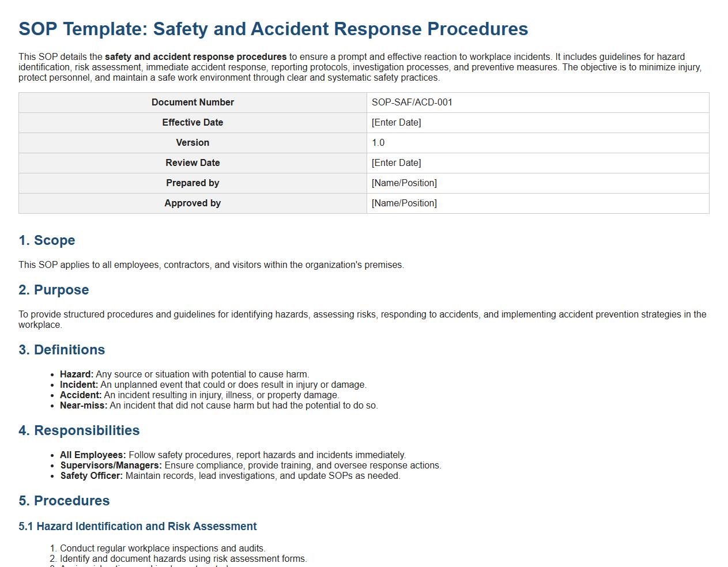Image resolution: width=728 pixels, height=567 pixels.
Task: Click the "5. Procedures" heading
Action: [64, 501]
